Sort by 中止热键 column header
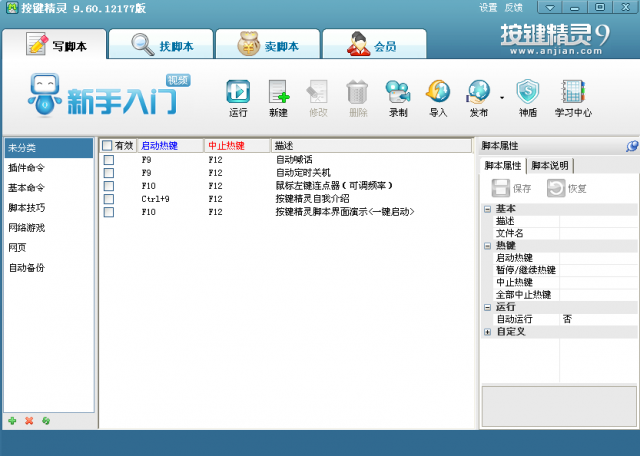This screenshot has height=456, width=640. (x=238, y=146)
